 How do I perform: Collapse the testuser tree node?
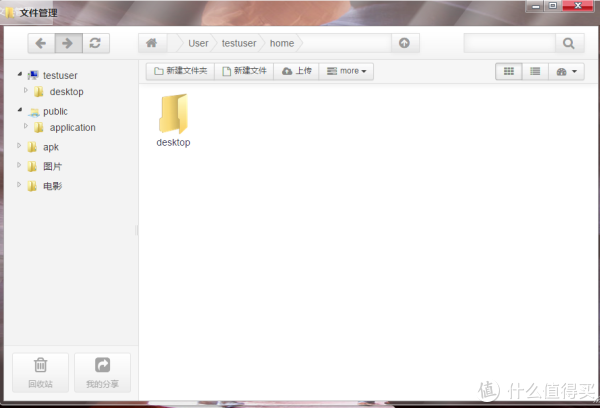coord(20,75)
